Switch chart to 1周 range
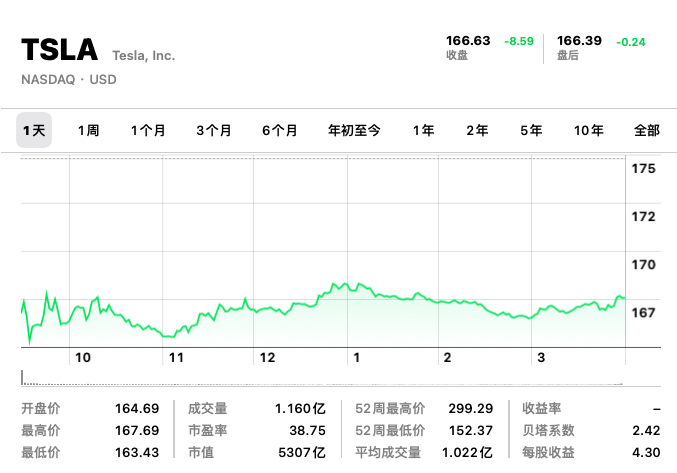 coord(88,130)
